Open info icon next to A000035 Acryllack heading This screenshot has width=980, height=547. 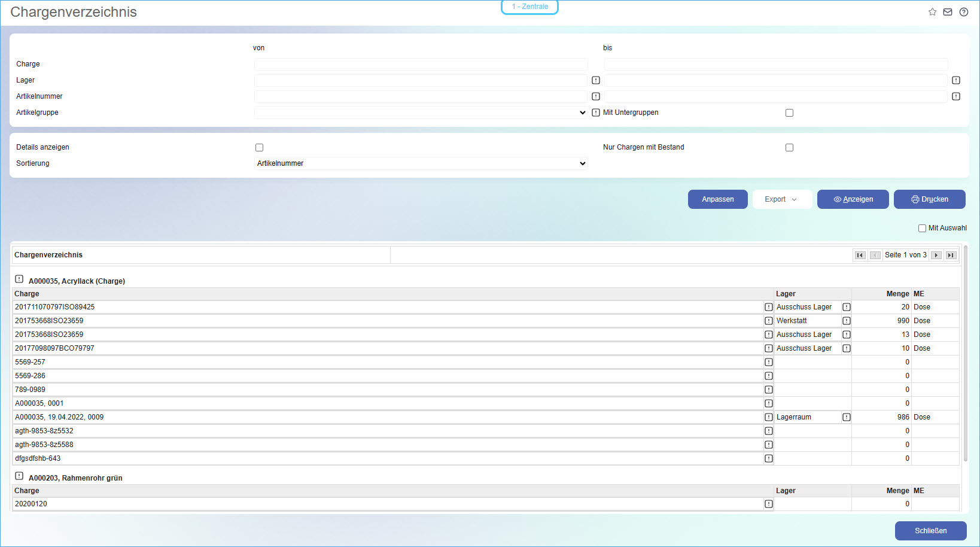click(19, 279)
